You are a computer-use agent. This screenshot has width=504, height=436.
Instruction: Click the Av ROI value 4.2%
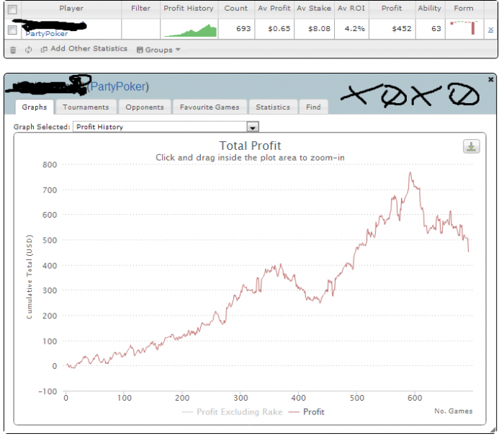click(x=354, y=29)
